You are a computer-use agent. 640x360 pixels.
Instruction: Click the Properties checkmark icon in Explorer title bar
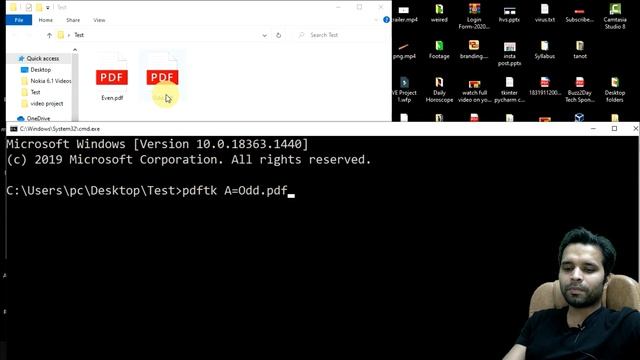29,7
